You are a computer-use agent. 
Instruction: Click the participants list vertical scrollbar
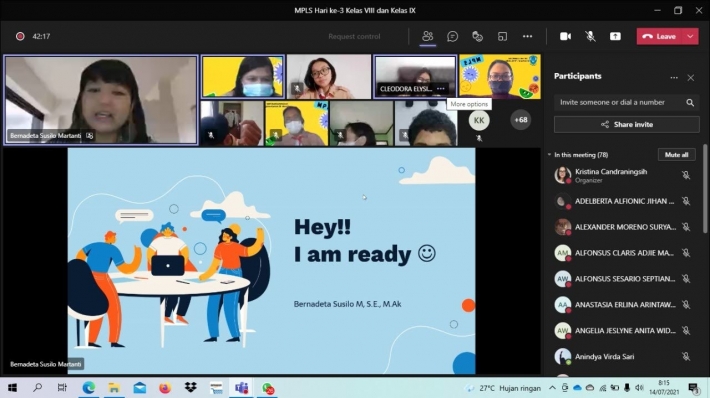[705, 189]
